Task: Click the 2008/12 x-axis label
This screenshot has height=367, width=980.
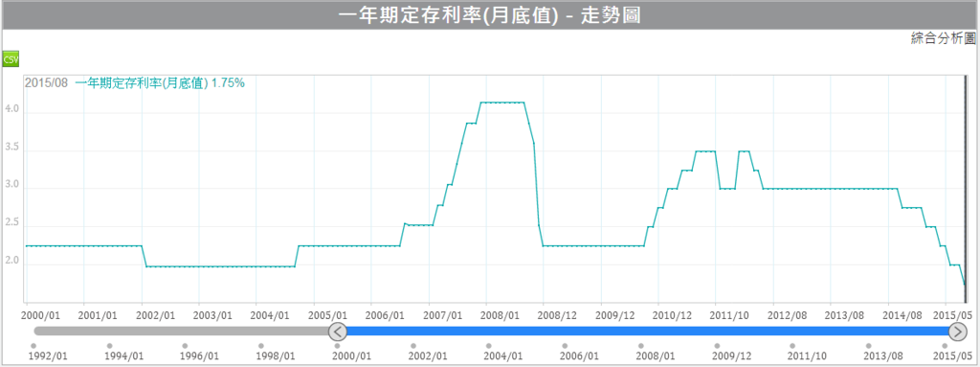Action: pyautogui.click(x=558, y=315)
